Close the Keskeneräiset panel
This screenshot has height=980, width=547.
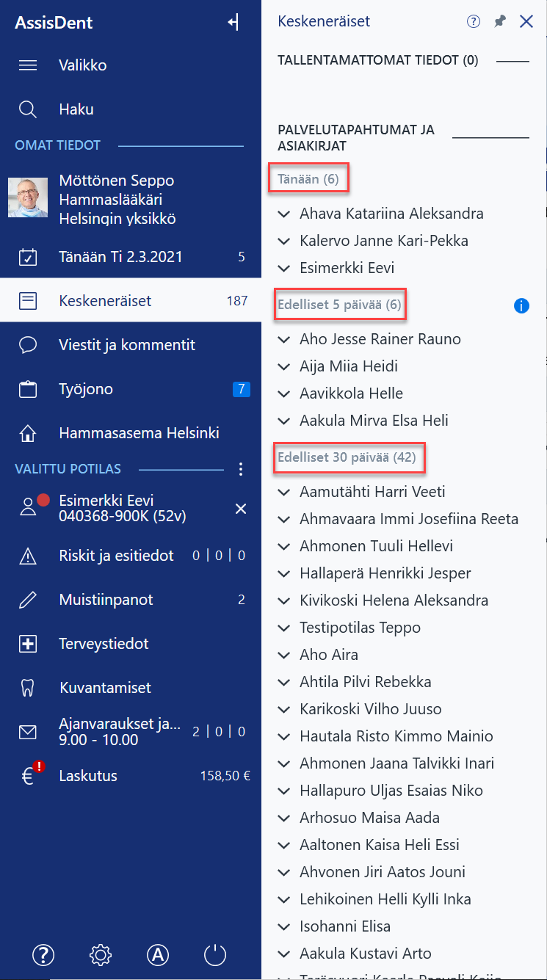click(x=526, y=21)
